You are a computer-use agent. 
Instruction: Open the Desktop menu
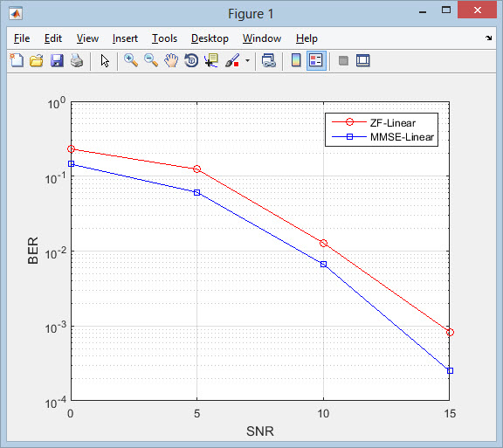click(x=210, y=38)
